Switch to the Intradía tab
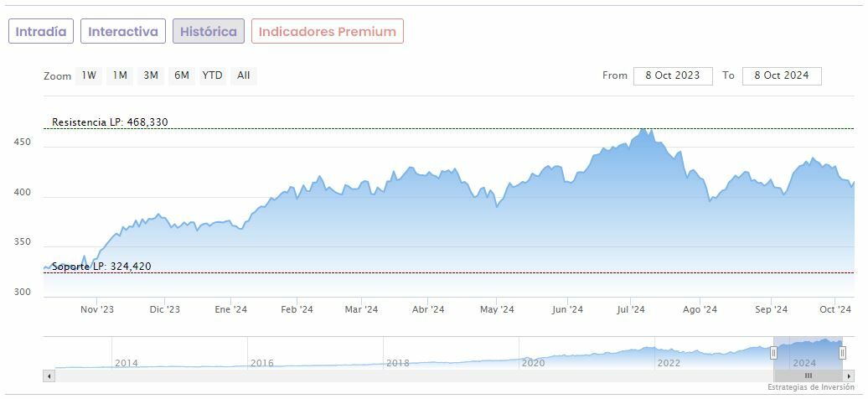868x399 pixels. click(41, 32)
